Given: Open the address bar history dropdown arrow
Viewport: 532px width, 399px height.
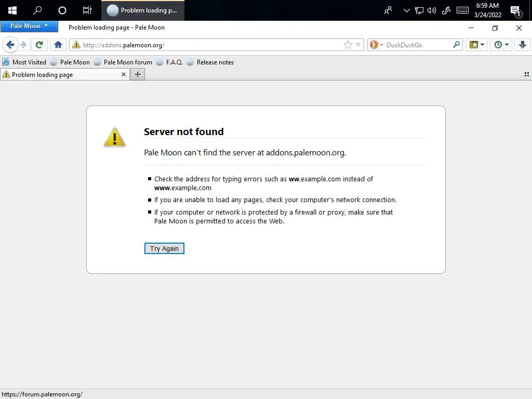Looking at the screenshot, I should click(x=358, y=45).
